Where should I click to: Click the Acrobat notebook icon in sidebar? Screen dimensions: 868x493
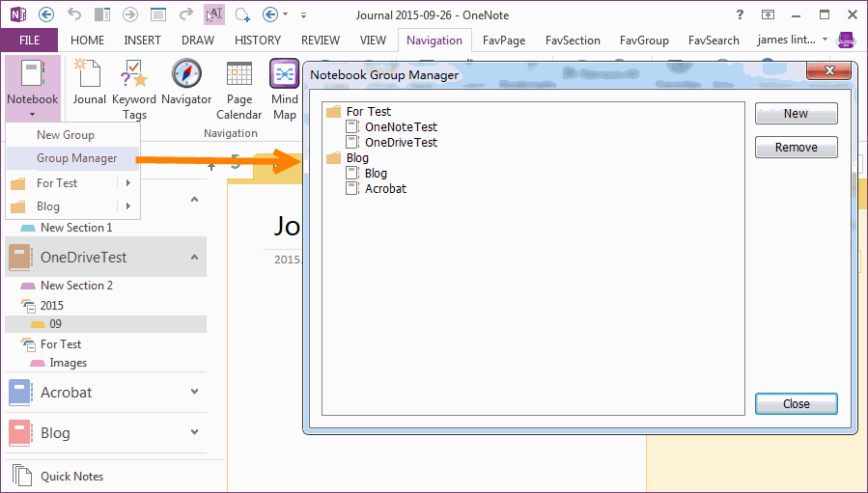coord(20,393)
